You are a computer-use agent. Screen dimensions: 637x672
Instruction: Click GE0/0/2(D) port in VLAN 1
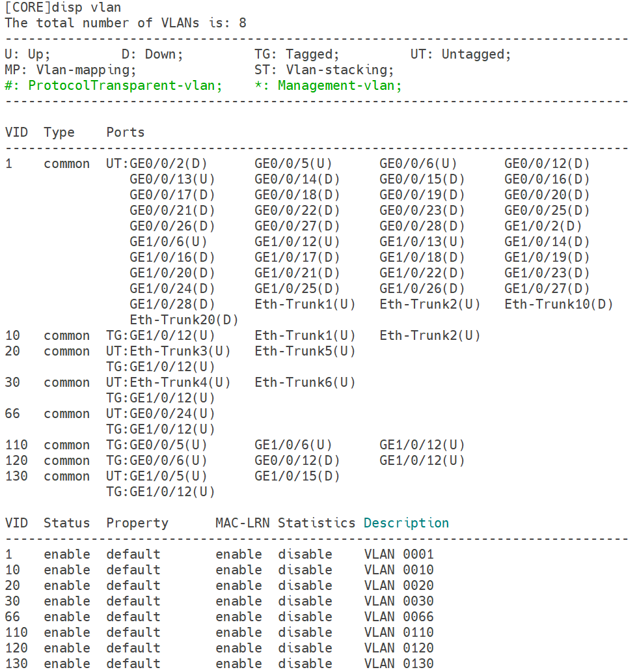(169, 163)
